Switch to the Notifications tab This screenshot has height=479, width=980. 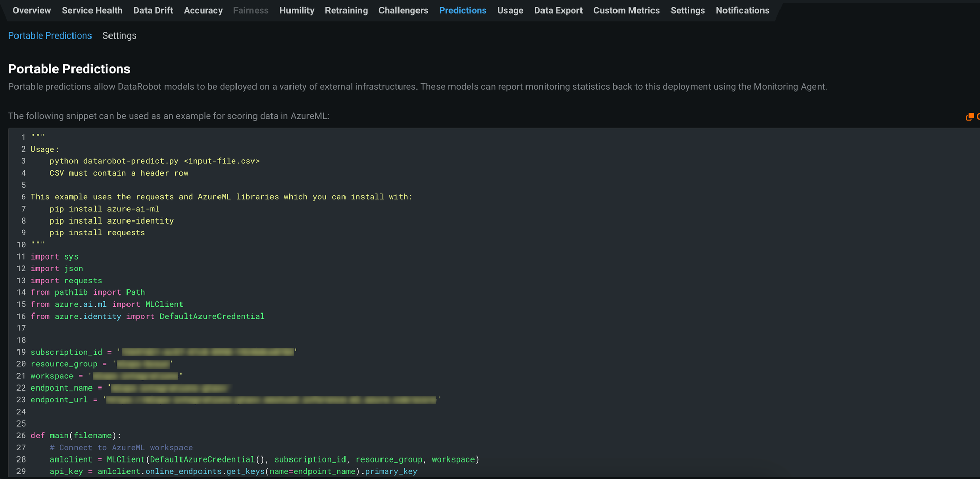(x=742, y=10)
